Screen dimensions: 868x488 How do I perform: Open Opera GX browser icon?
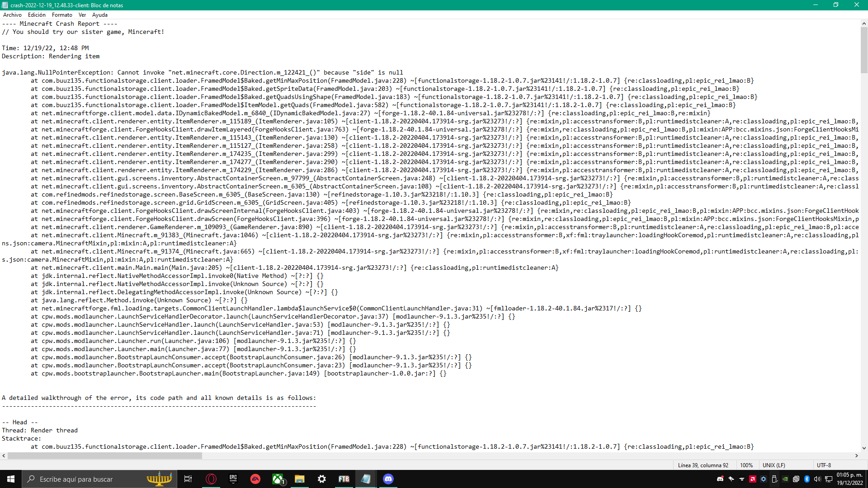click(211, 479)
